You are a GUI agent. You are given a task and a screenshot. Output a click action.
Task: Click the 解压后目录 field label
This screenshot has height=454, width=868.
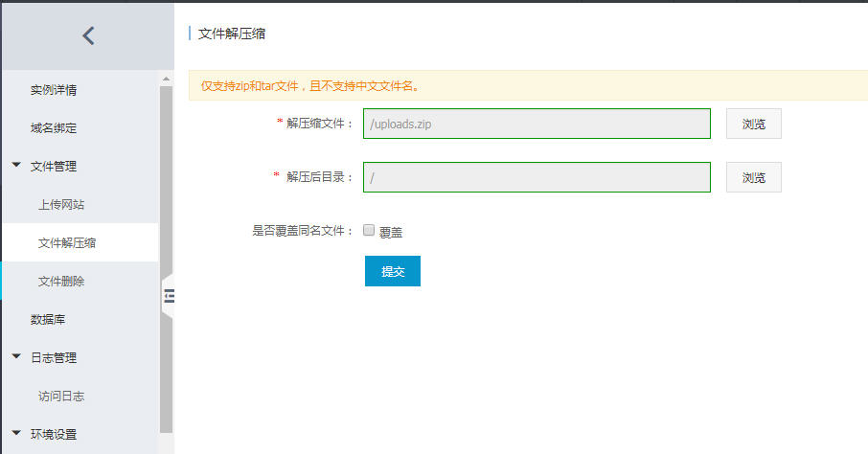(319, 177)
